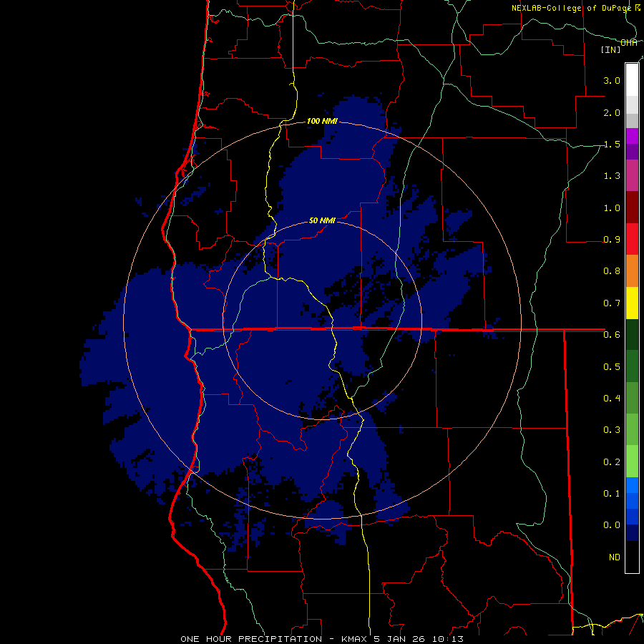Viewport: 644px width, 644px height.
Task: Click the 2.0 legend value
Action: coord(612,112)
